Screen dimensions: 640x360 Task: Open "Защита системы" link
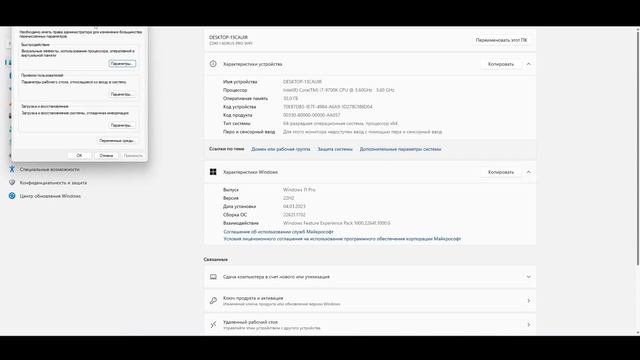[x=335, y=149]
